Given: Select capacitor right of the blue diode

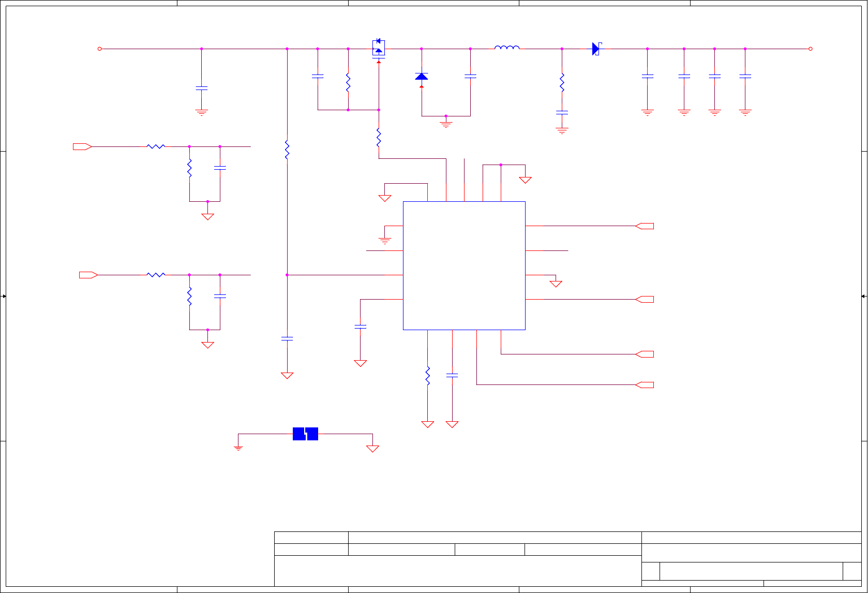Looking at the screenshot, I should pos(470,76).
